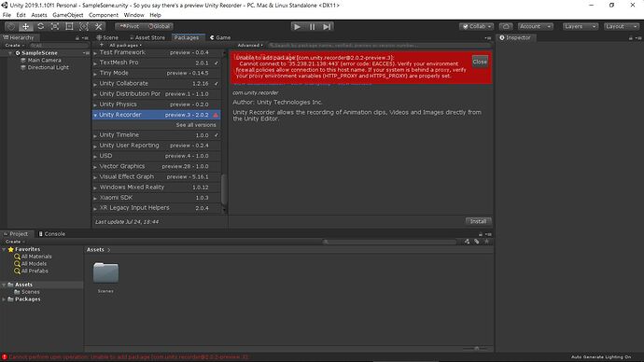This screenshot has height=362, width=644.
Task: Select the Scale tool
Action: pos(55,26)
